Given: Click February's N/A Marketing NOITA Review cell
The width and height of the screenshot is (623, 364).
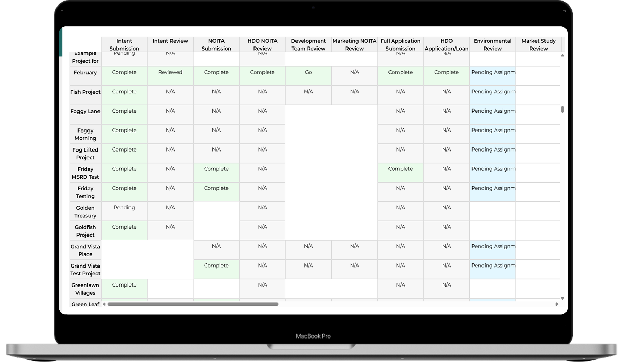Looking at the screenshot, I should [x=354, y=76].
